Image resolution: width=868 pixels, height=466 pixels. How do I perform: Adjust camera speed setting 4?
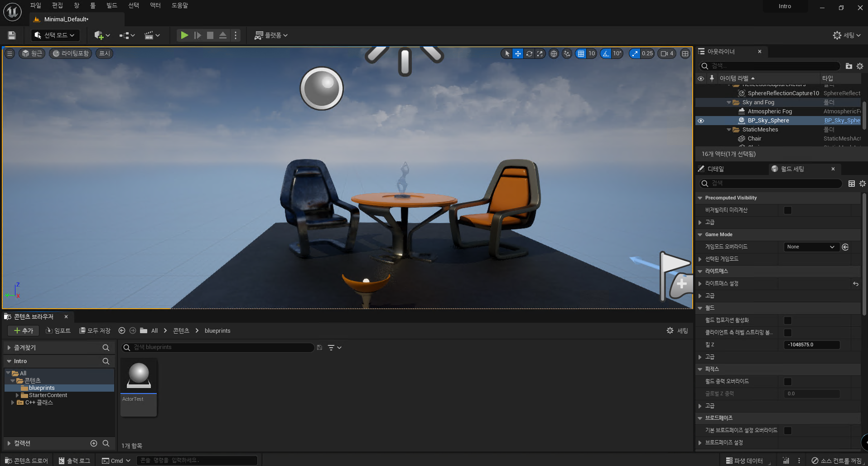[x=667, y=53]
